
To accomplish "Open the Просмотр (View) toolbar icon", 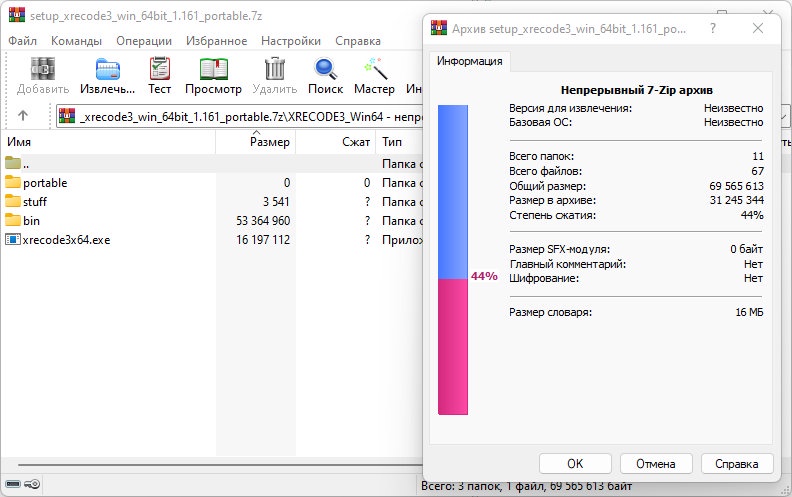I will point(213,69).
